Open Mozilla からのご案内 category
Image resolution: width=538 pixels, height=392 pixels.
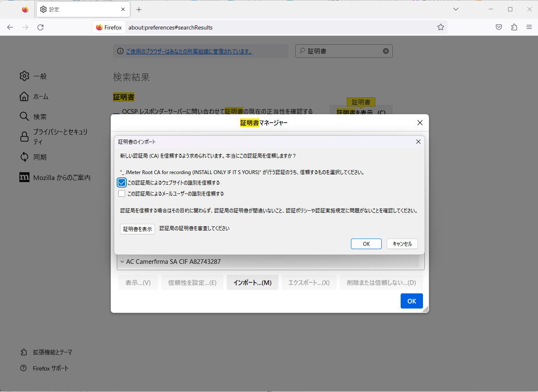55,177
